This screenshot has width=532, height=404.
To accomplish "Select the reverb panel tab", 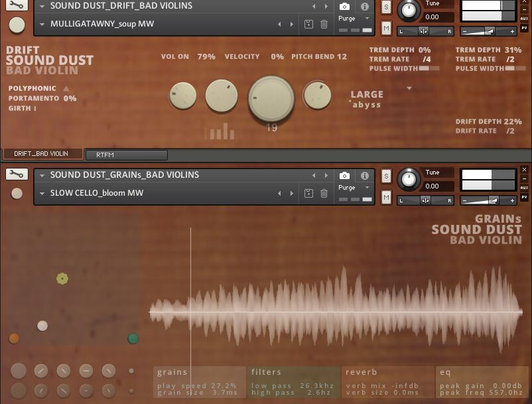I will point(388,382).
